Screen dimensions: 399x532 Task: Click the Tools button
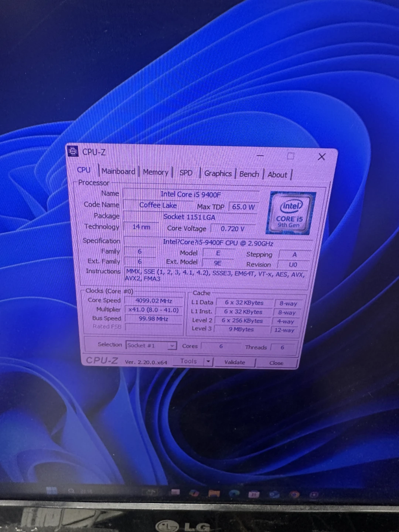pos(188,361)
